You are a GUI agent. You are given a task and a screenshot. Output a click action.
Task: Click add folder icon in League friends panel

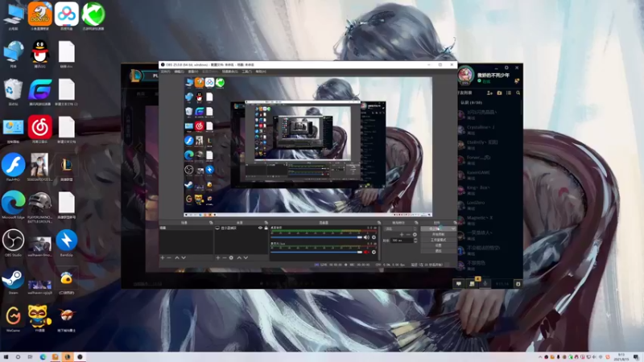click(499, 93)
